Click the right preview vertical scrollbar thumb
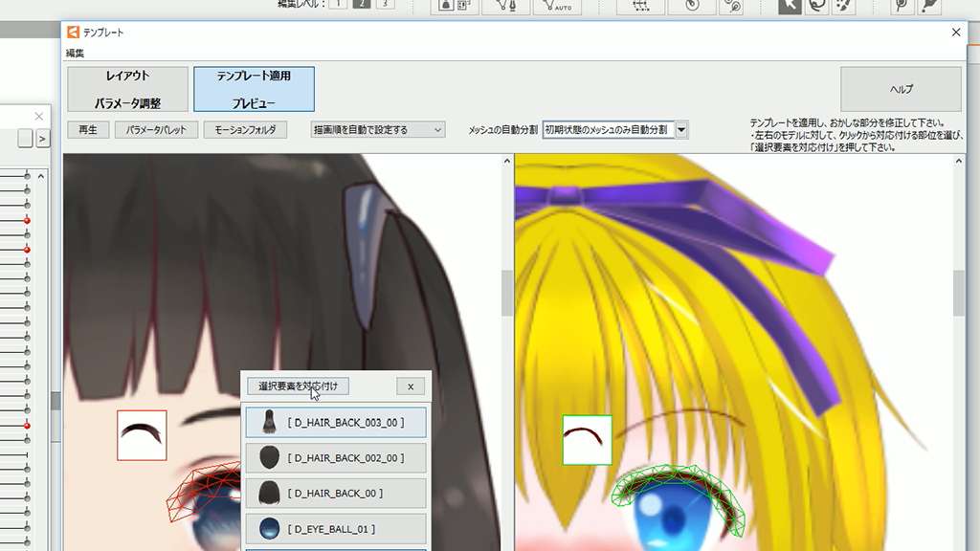980x551 pixels. coord(959,293)
